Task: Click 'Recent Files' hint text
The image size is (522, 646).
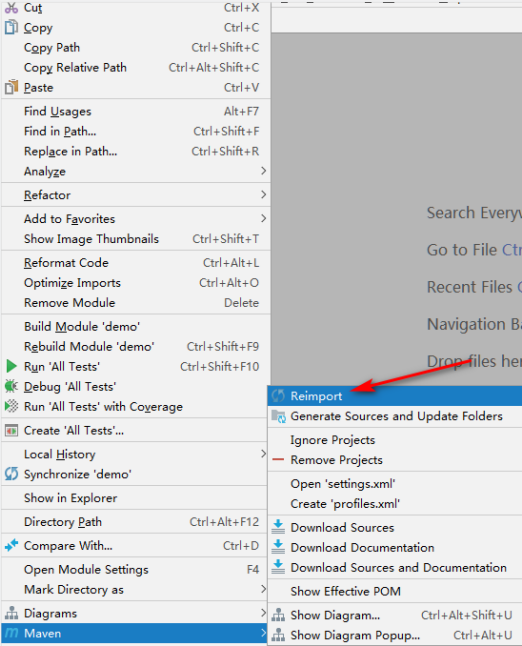Action: click(x=469, y=287)
